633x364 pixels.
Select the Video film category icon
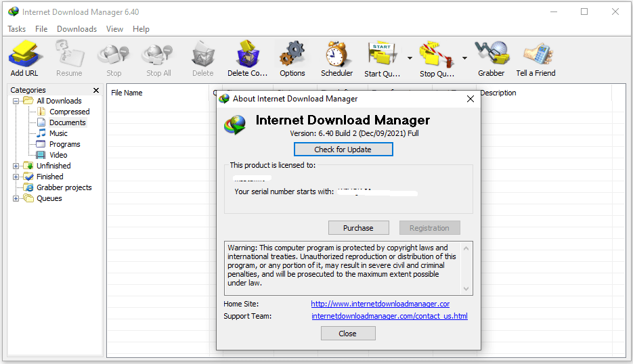click(x=41, y=155)
